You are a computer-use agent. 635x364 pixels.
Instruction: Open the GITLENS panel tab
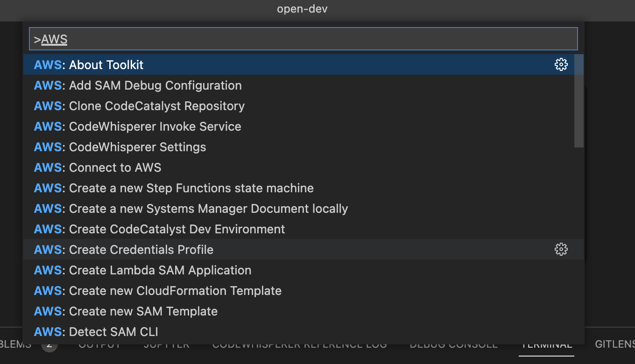point(614,344)
